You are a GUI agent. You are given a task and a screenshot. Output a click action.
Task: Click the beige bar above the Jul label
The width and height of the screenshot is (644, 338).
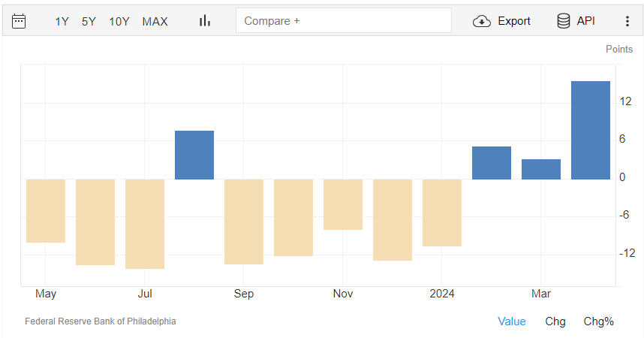pyautogui.click(x=145, y=224)
